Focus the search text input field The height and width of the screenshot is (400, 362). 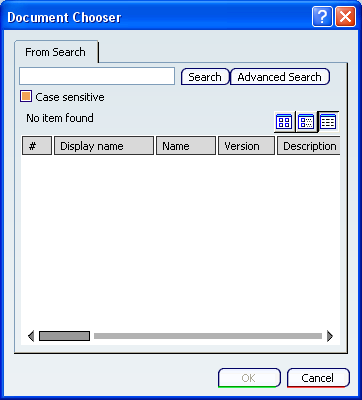[97, 76]
